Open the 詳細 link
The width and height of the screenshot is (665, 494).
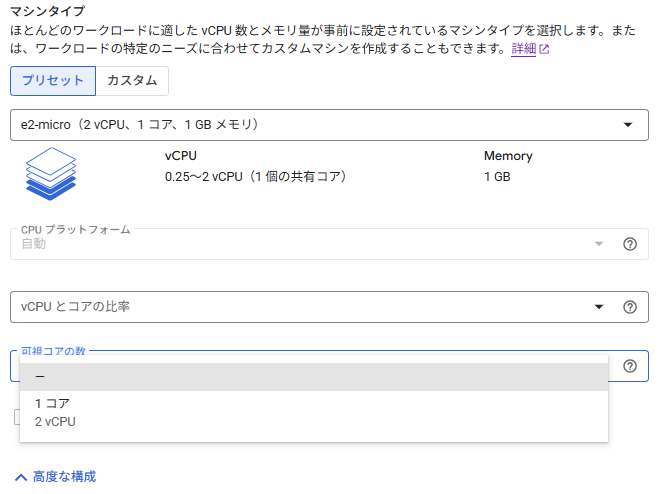(x=523, y=49)
